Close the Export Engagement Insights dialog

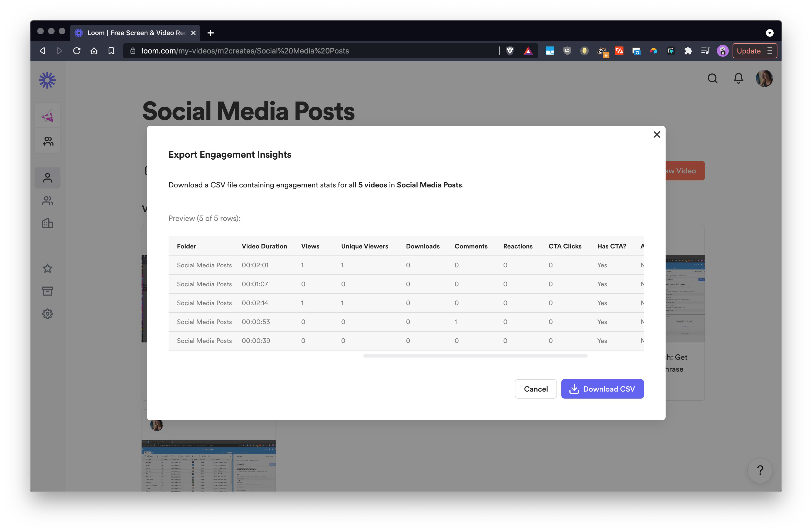[656, 135]
